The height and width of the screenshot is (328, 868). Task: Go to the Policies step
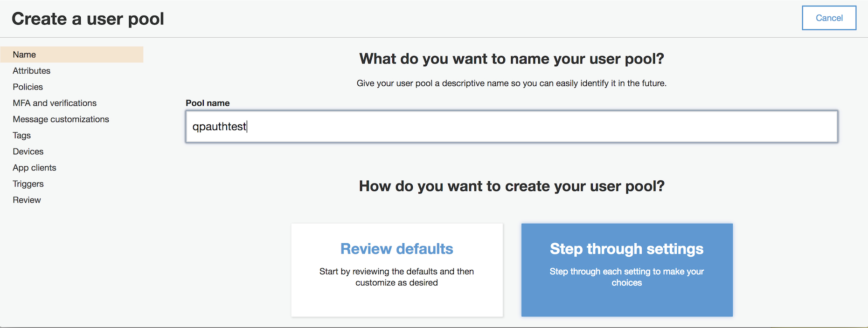[28, 87]
